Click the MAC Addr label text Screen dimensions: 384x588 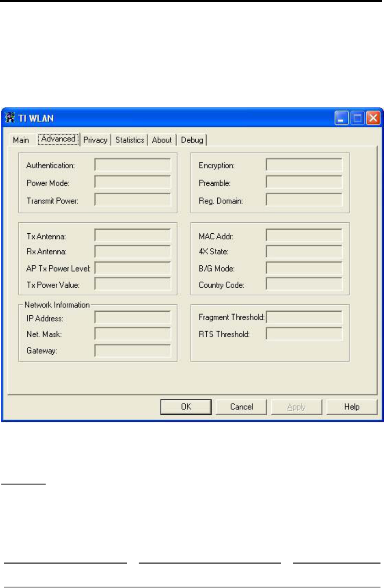[216, 237]
